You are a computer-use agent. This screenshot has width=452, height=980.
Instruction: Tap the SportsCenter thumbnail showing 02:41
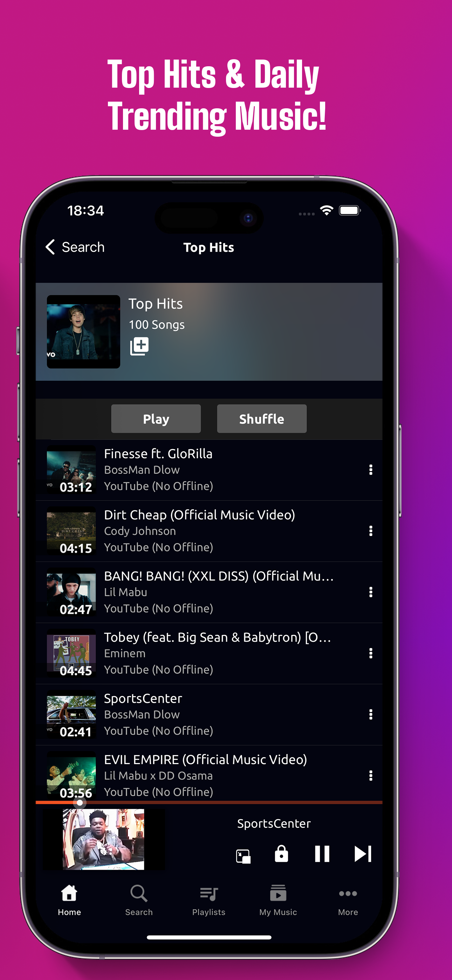tap(71, 715)
